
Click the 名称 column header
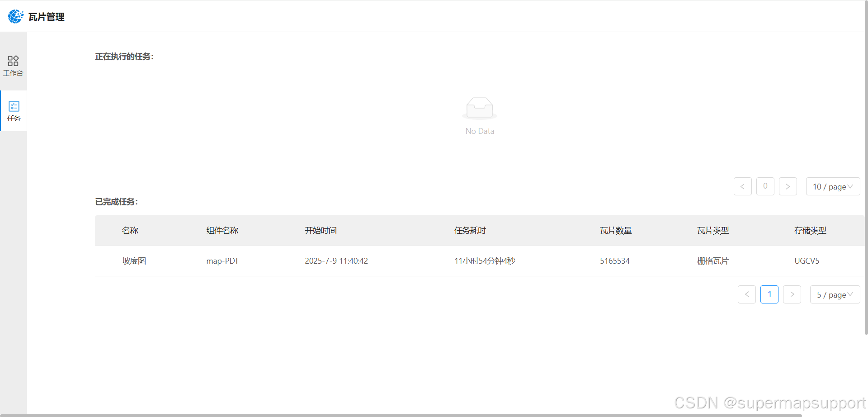click(130, 231)
